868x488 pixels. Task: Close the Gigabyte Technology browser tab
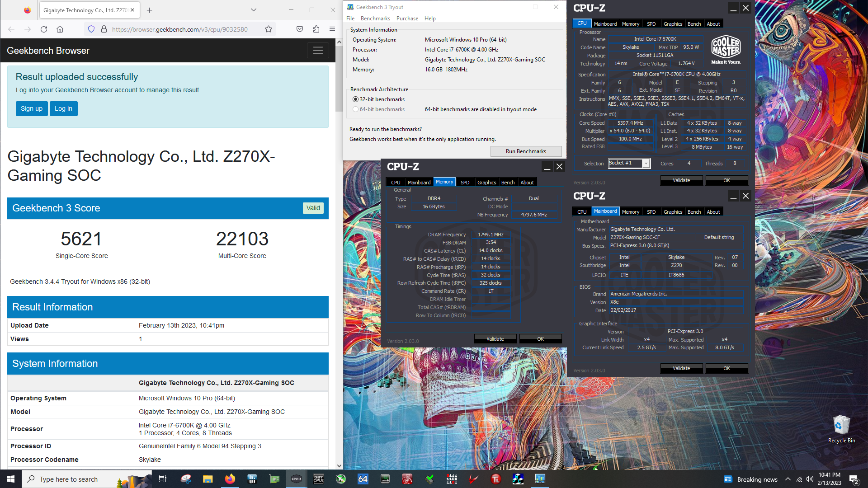(132, 10)
